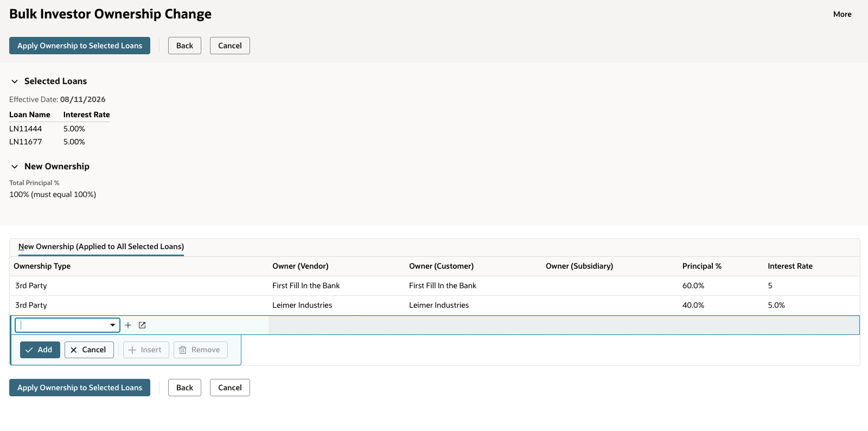Click the 100% (must equal 100%) total principal value

[x=53, y=194]
